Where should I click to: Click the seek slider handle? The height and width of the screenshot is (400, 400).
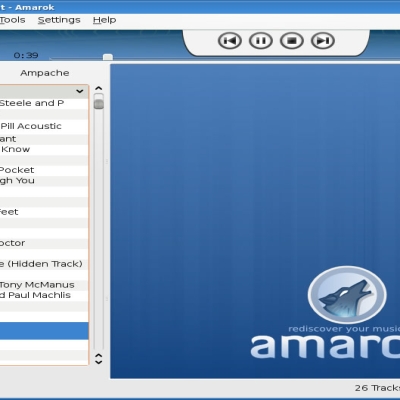tap(108, 57)
